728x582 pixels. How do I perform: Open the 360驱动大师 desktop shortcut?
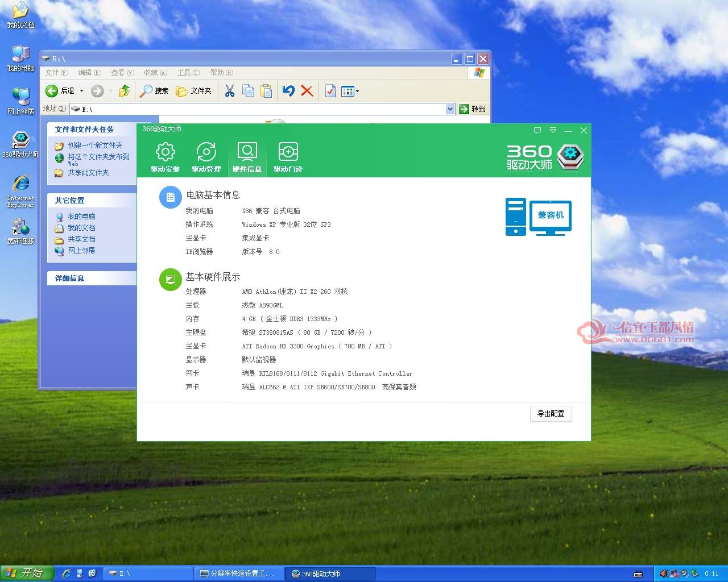20,145
